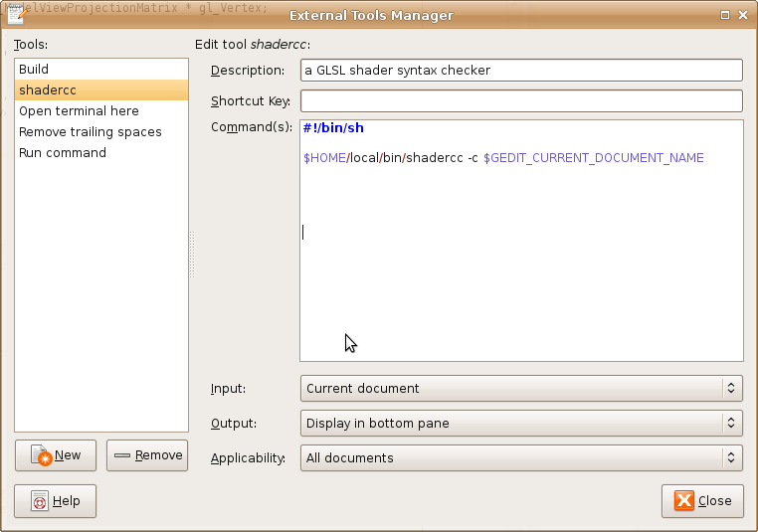Choose Remove trailing spaces tool
758x532 pixels.
90,132
